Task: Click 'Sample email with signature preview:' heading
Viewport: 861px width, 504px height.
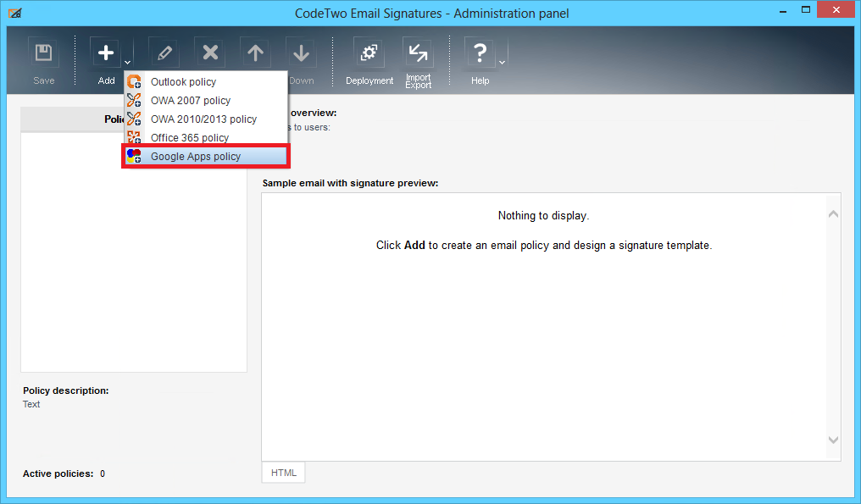Action: pos(350,183)
